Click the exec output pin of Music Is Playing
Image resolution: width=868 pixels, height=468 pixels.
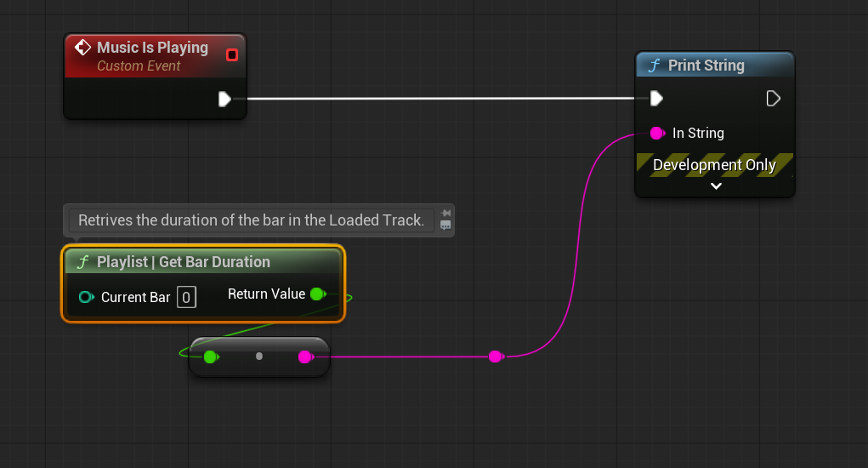224,100
